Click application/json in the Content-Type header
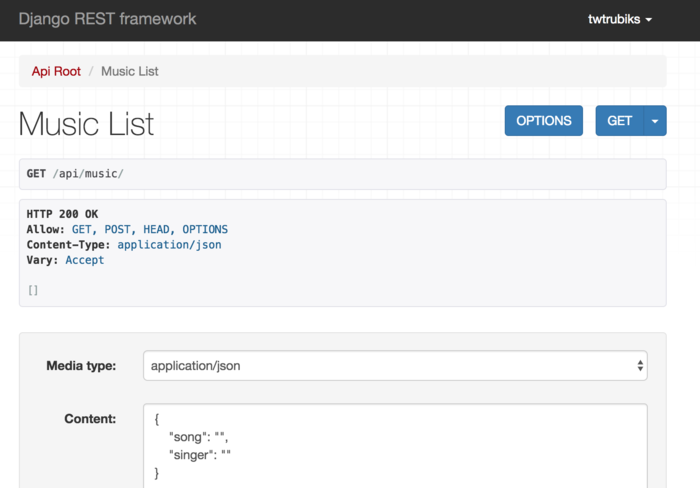Image resolution: width=700 pixels, height=488 pixels. pos(169,244)
